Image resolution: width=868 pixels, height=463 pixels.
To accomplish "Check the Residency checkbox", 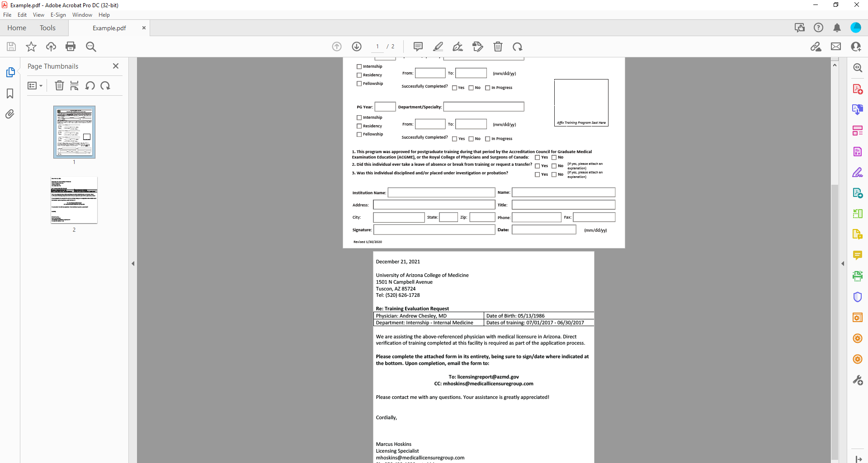I will pyautogui.click(x=359, y=75).
